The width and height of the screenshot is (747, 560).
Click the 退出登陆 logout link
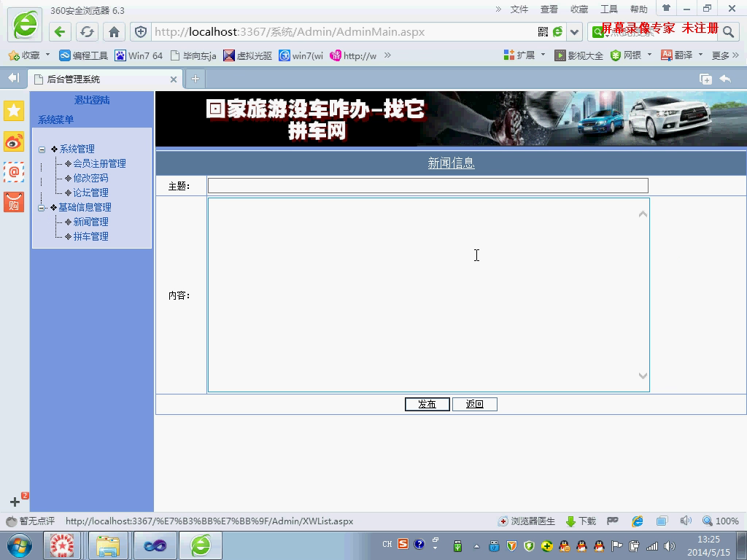point(92,100)
